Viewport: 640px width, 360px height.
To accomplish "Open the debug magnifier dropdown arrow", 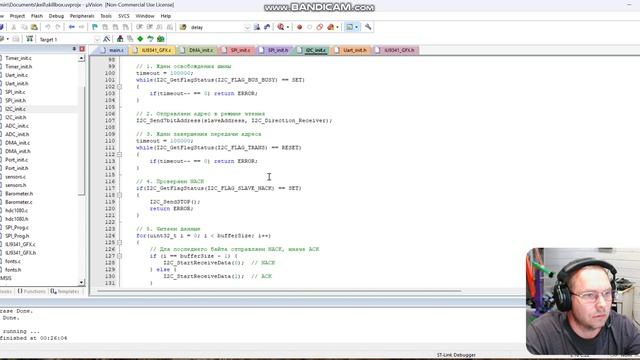I will pos(288,27).
